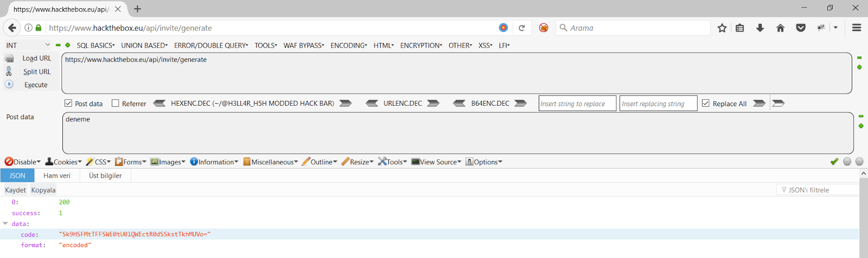This screenshot has height=258, width=868.
Task: Click the bug extension icon in the toolbar
Action: pos(821,28)
